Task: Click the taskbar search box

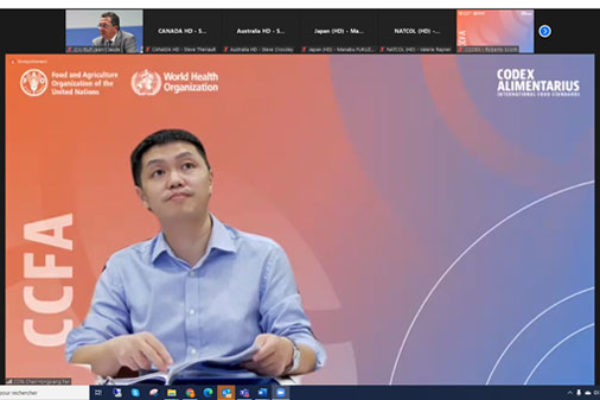Action: tap(44, 393)
